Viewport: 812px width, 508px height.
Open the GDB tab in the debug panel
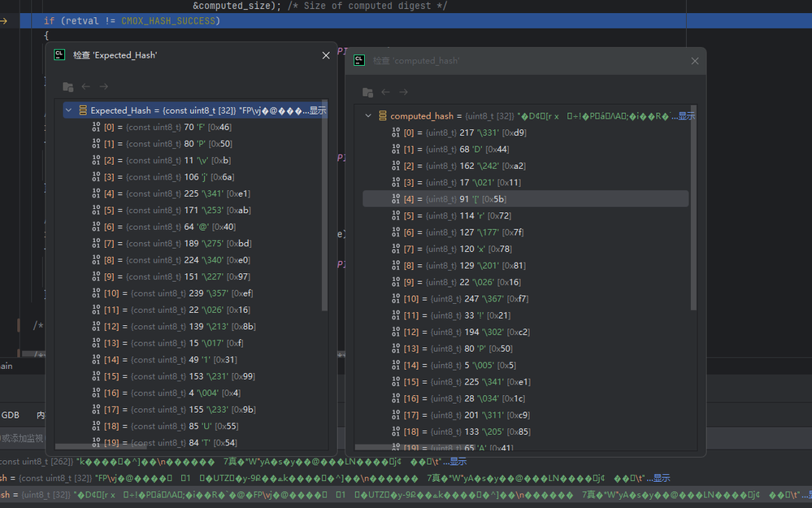point(11,415)
